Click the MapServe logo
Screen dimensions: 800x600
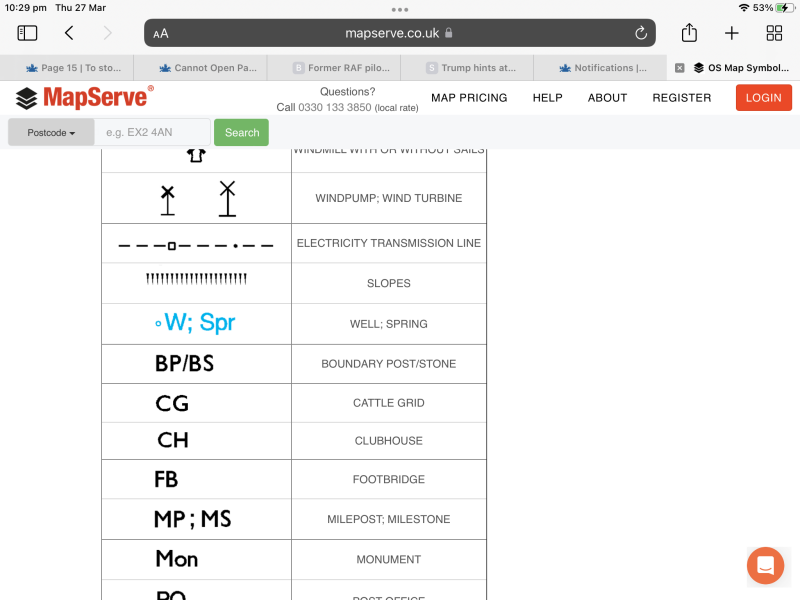point(85,97)
